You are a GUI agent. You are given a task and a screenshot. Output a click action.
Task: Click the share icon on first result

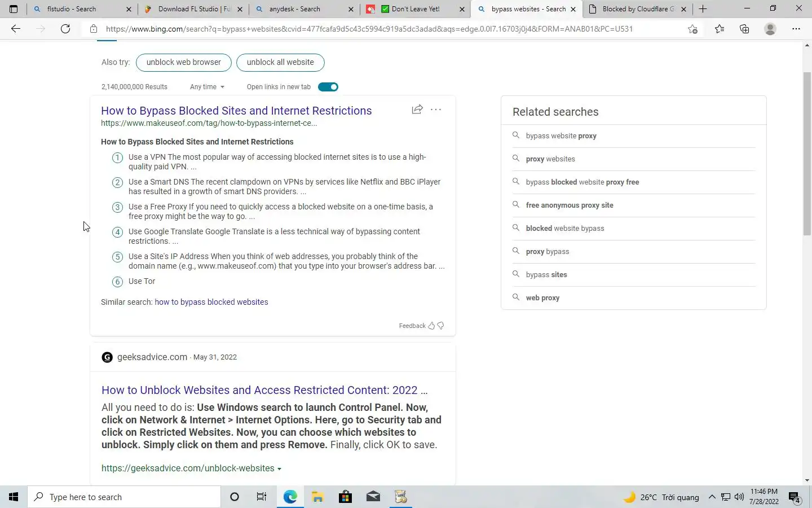coord(417,110)
